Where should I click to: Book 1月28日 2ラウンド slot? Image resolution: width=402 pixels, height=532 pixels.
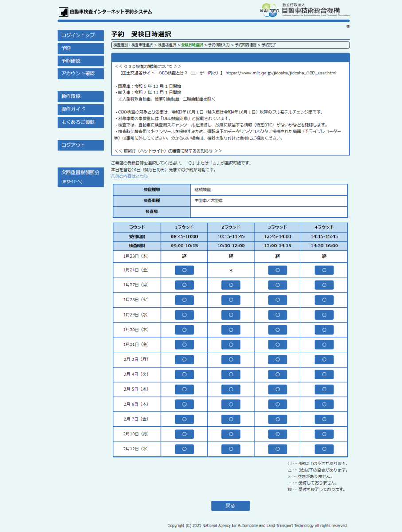click(231, 300)
